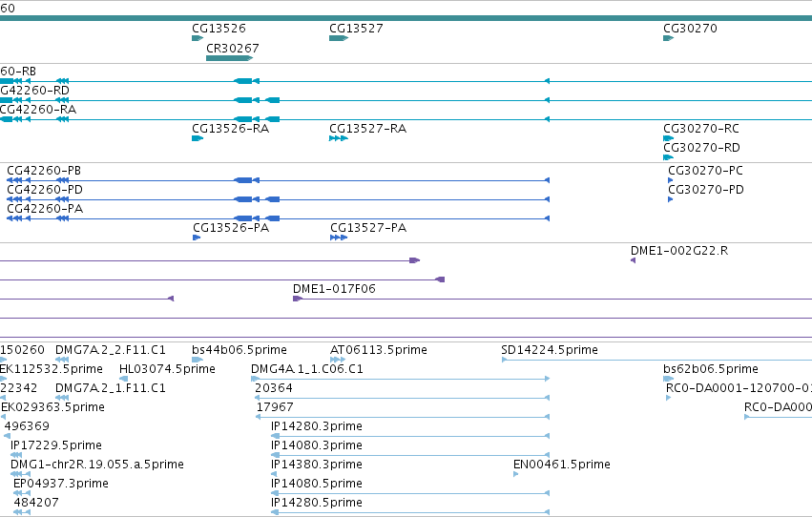Click the HL03074.5prime arrow glyph
The height and width of the screenshot is (517, 812).
pos(123,379)
